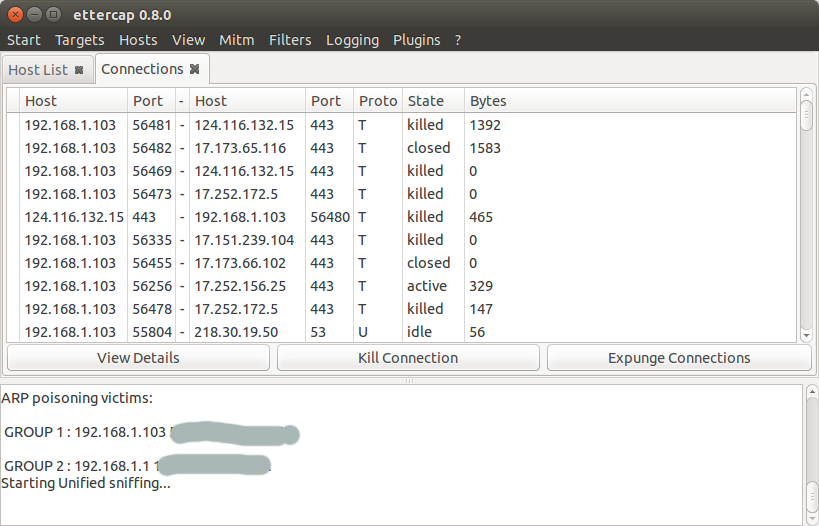The width and height of the screenshot is (819, 526).
Task: Click the connections list scroll down arrow
Action: click(806, 335)
